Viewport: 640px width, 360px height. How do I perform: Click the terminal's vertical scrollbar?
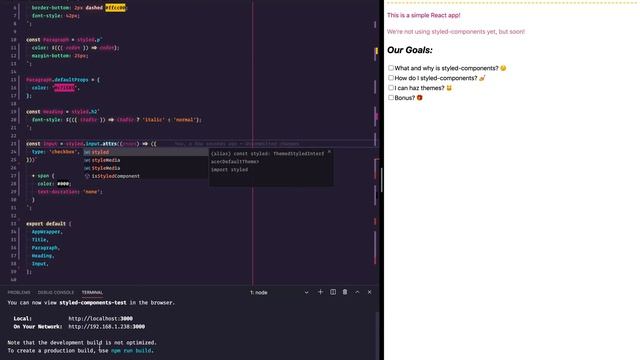[x=377, y=335]
